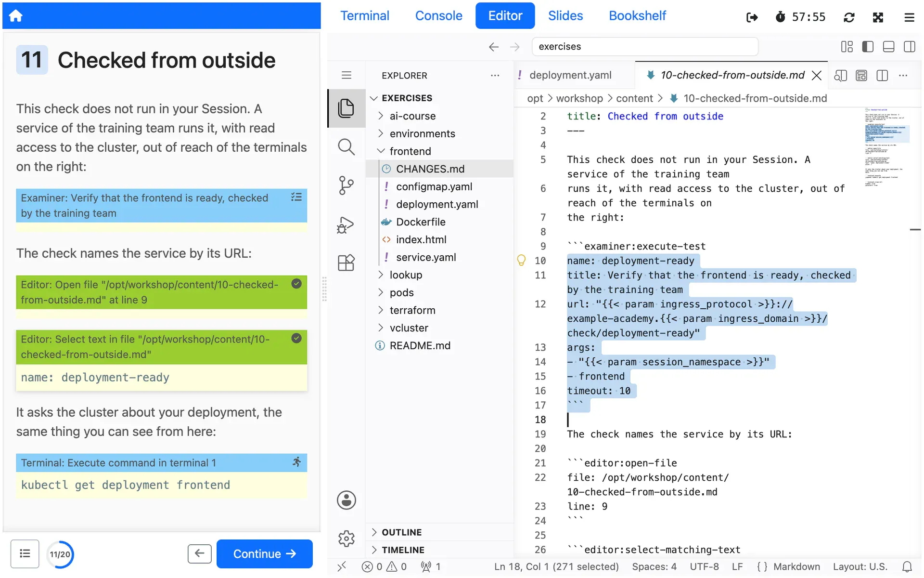924x578 pixels.
Task: Open the workshop dashboard menu icon
Action: [909, 17]
